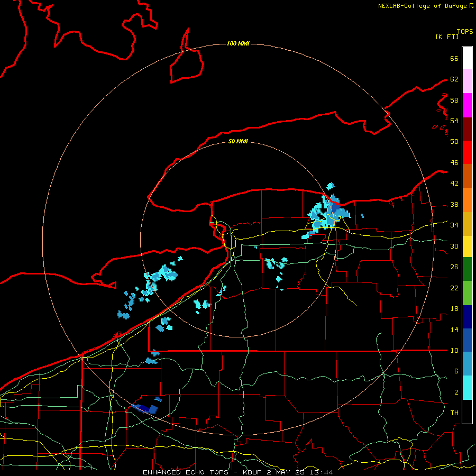
Task: Click the 18 legend value
Action: pos(454,309)
